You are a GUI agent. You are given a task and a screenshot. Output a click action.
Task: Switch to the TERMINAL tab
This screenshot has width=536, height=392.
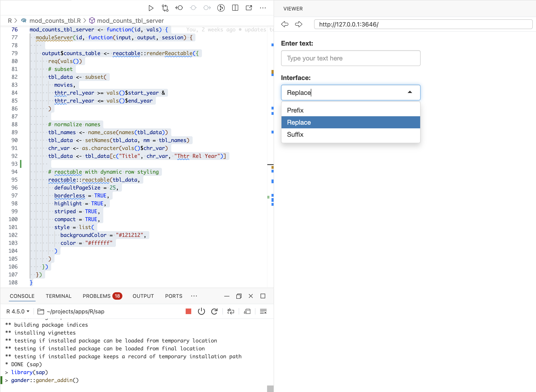(x=59, y=296)
